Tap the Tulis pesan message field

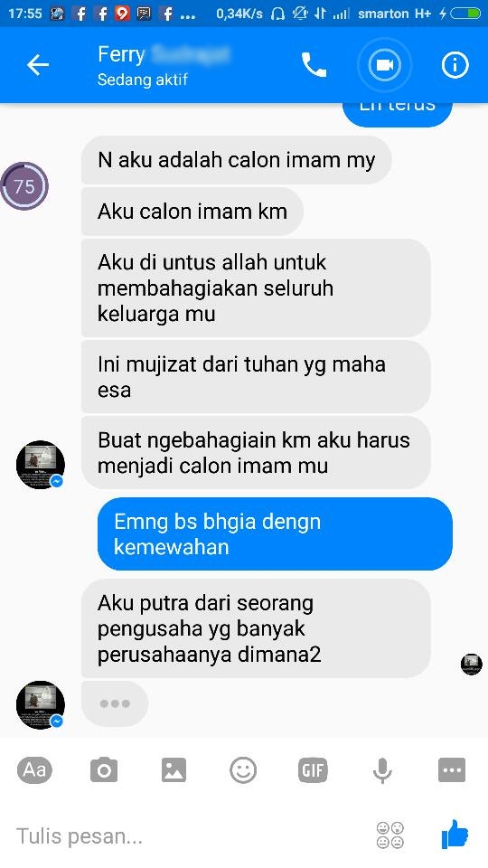click(x=188, y=835)
